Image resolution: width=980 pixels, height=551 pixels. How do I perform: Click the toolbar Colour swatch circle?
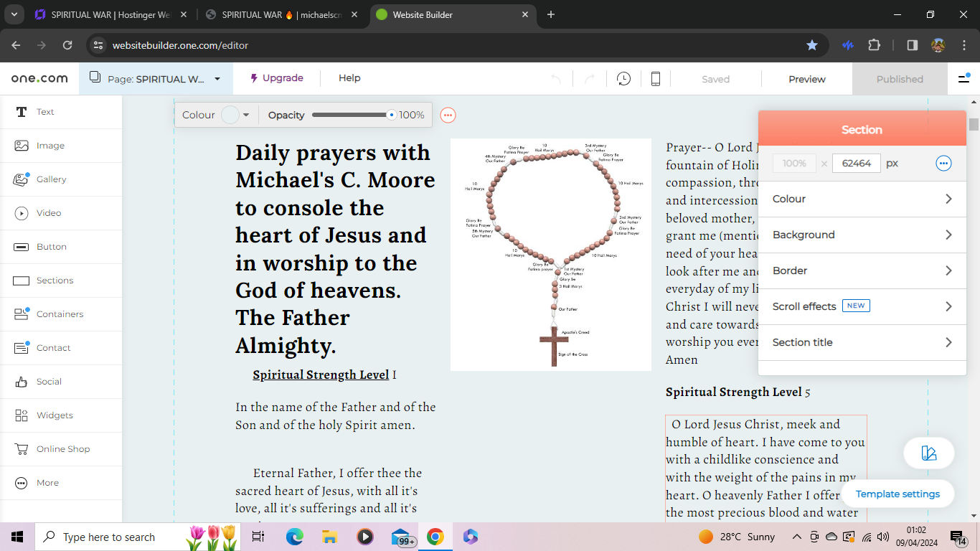click(230, 115)
